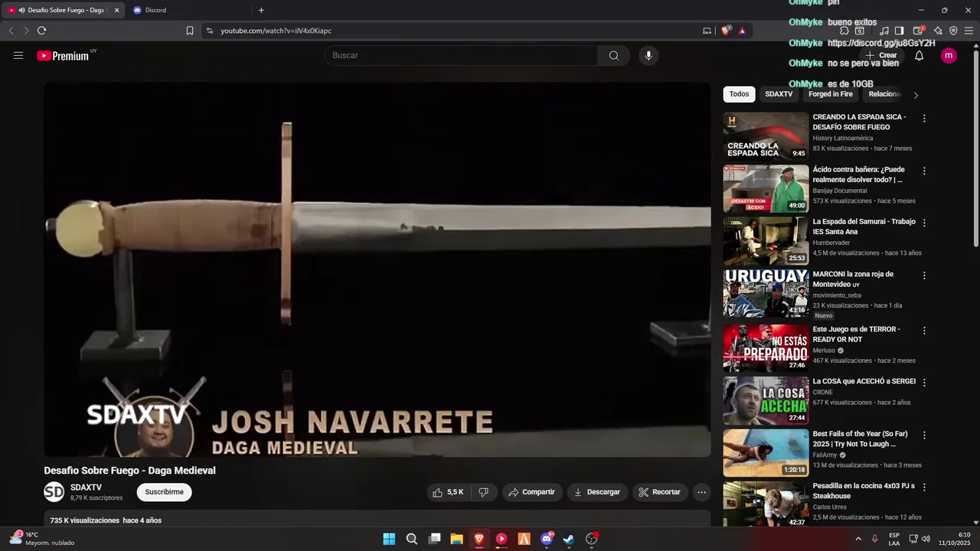The width and height of the screenshot is (980, 551).
Task: Open La COSA que ACECHÓ thumbnail
Action: point(766,400)
